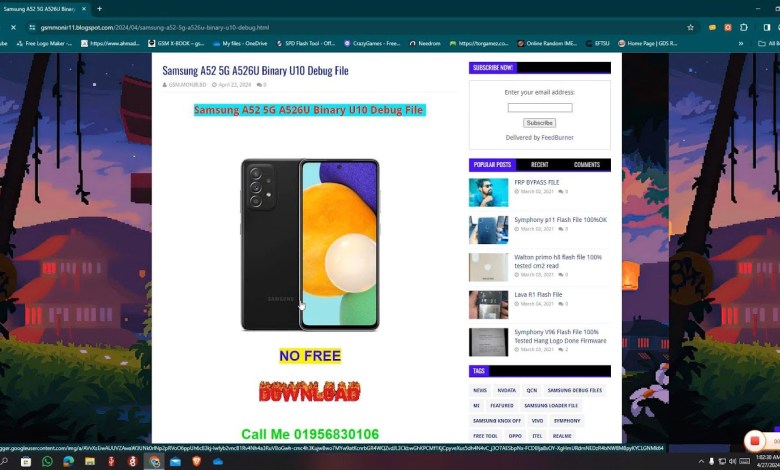Click the Samsung A52 phone image
The width and height of the screenshot is (780, 470).
[x=309, y=244]
